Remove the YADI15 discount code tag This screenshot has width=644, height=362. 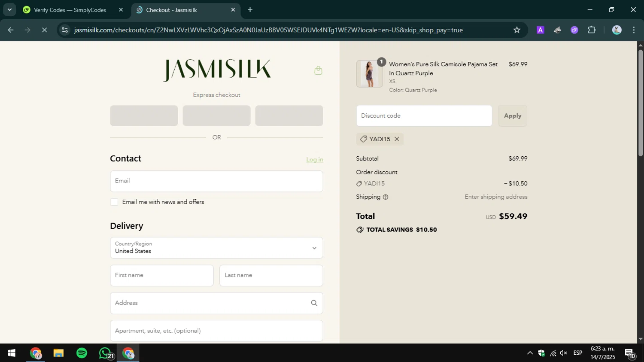pyautogui.click(x=397, y=139)
